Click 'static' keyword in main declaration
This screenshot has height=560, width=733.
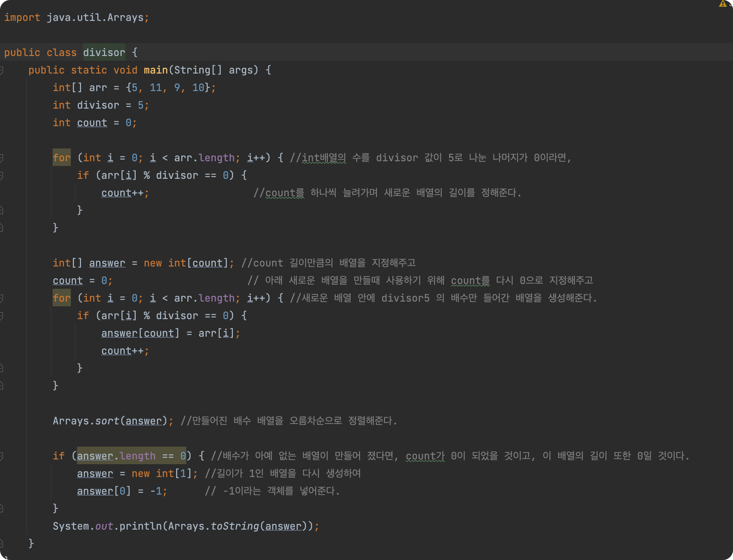tap(89, 70)
